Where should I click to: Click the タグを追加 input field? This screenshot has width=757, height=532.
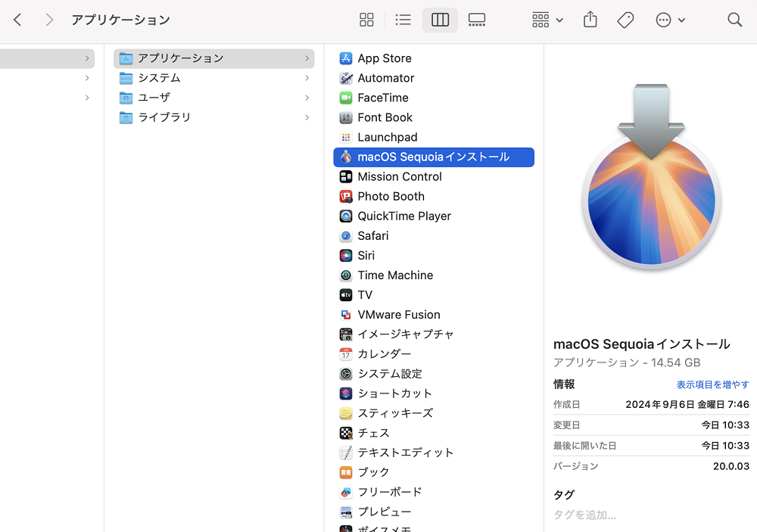click(x=584, y=515)
